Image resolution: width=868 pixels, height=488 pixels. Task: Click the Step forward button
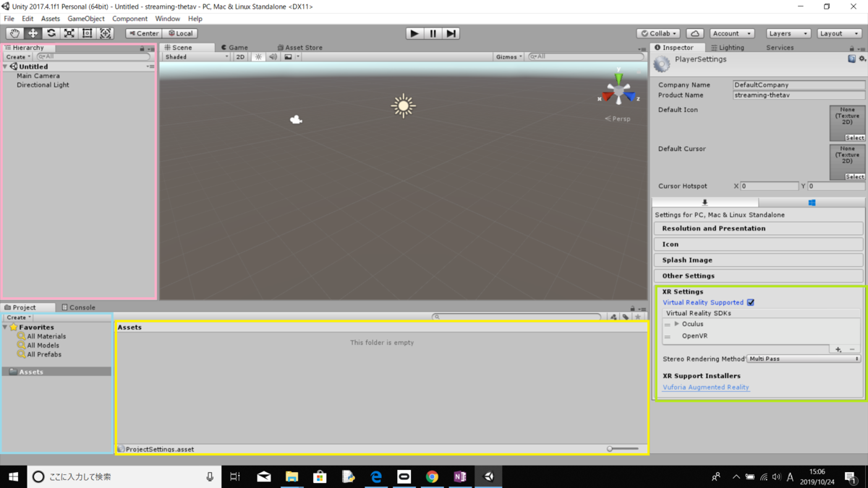click(x=451, y=33)
